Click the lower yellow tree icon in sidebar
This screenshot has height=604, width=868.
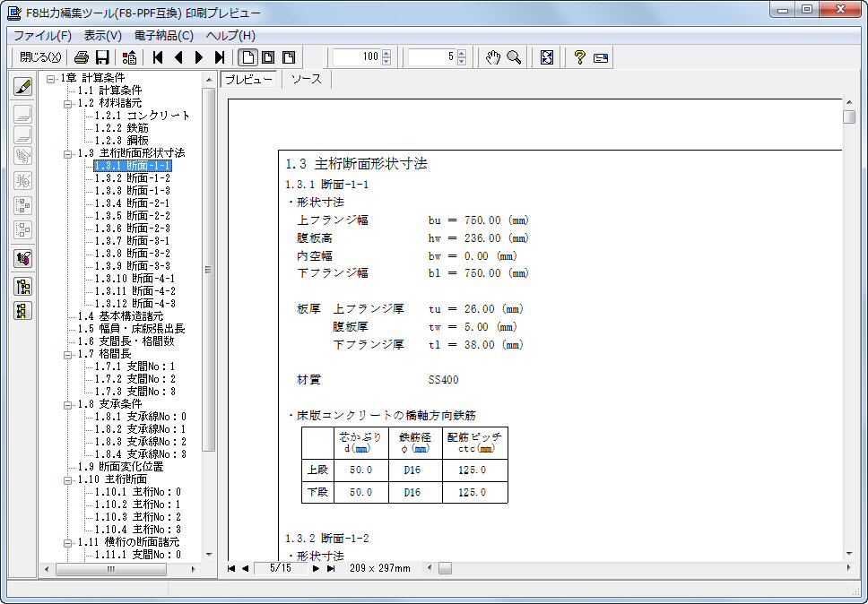pos(23,310)
